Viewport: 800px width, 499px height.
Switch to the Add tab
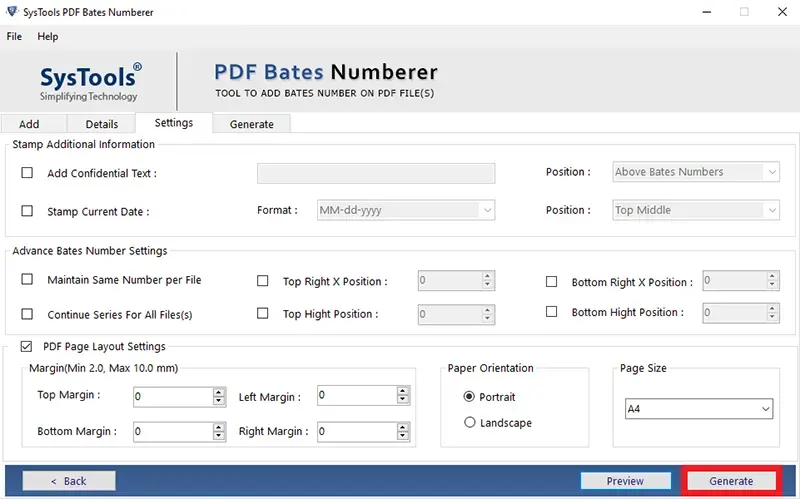coord(34,124)
